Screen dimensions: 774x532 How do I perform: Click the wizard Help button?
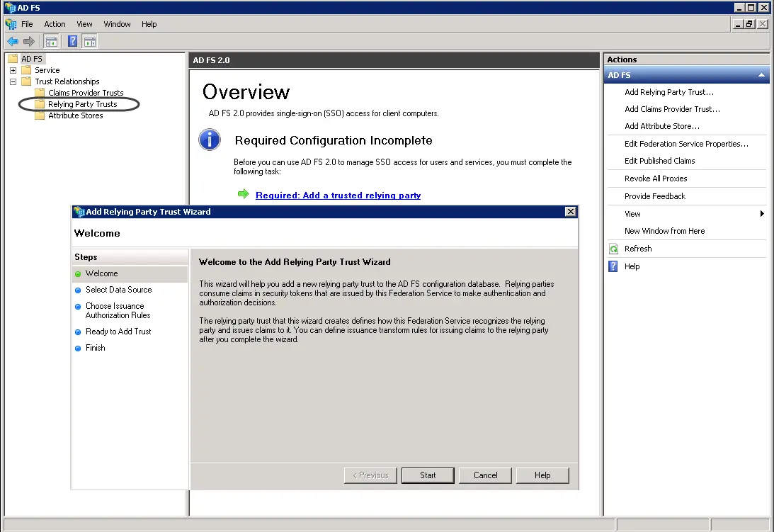tap(542, 475)
